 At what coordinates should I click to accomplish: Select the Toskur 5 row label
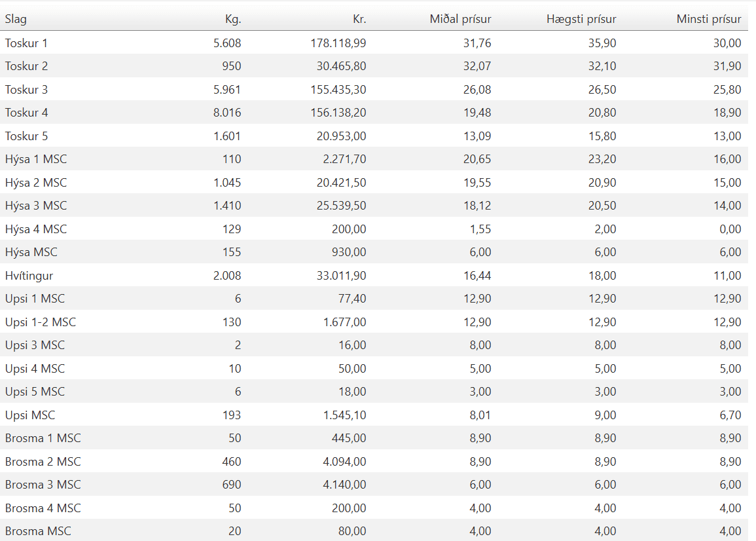point(27,136)
